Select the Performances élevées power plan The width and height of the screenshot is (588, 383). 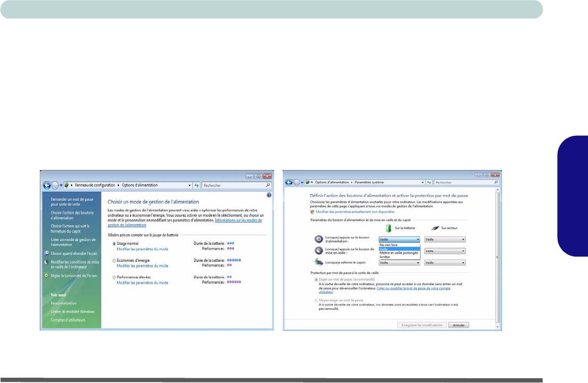(x=114, y=278)
